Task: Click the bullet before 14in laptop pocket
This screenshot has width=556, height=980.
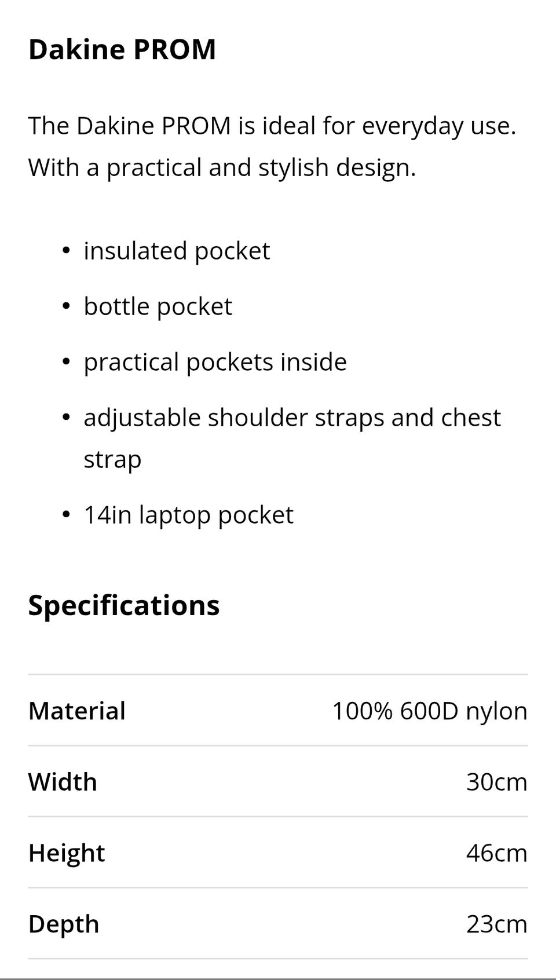Action: point(66,515)
